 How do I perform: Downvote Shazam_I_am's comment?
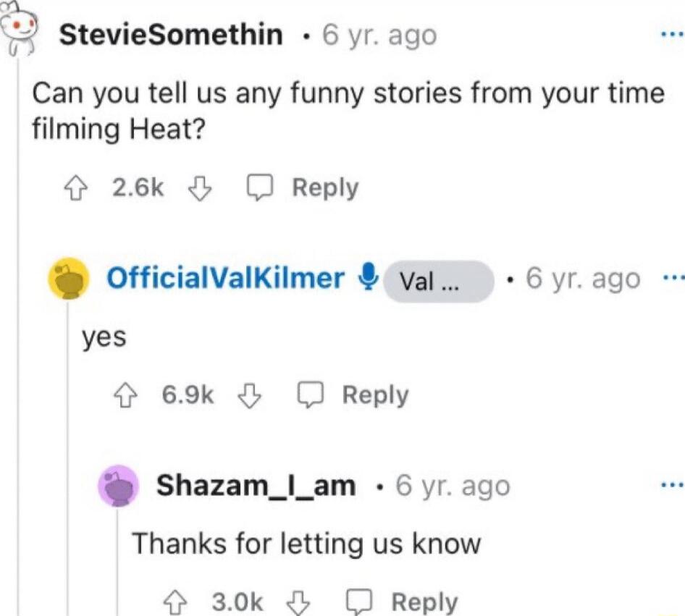[x=298, y=602]
